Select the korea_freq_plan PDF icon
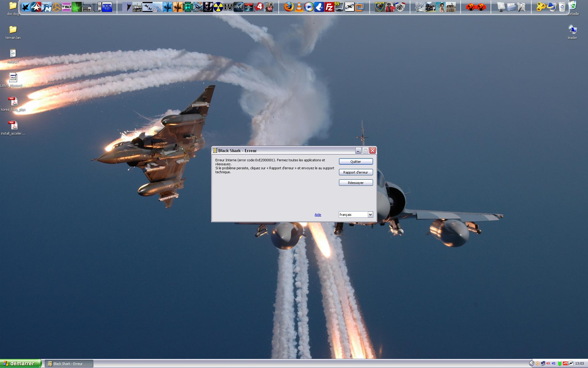The width and height of the screenshot is (588, 368). click(x=13, y=104)
